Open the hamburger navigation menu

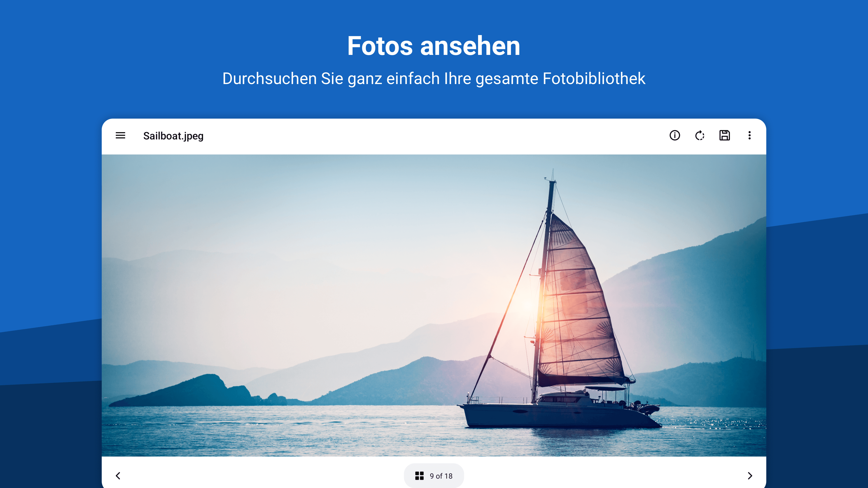[x=120, y=135]
